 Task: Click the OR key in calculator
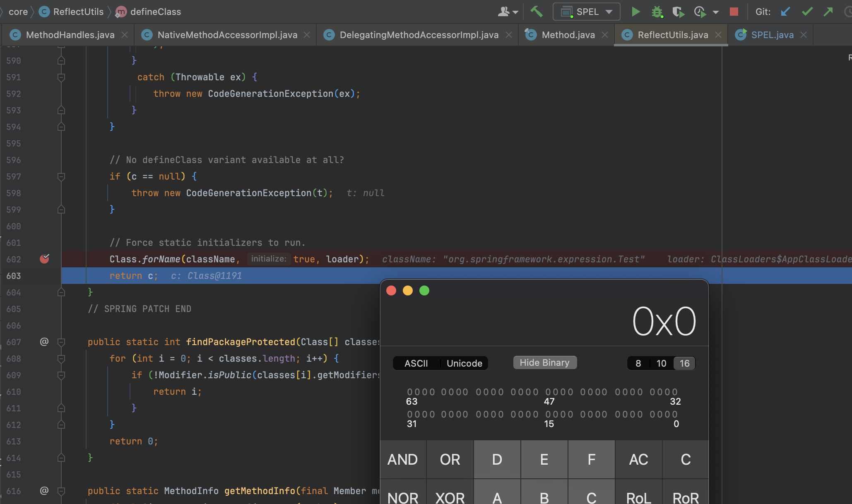pyautogui.click(x=450, y=459)
